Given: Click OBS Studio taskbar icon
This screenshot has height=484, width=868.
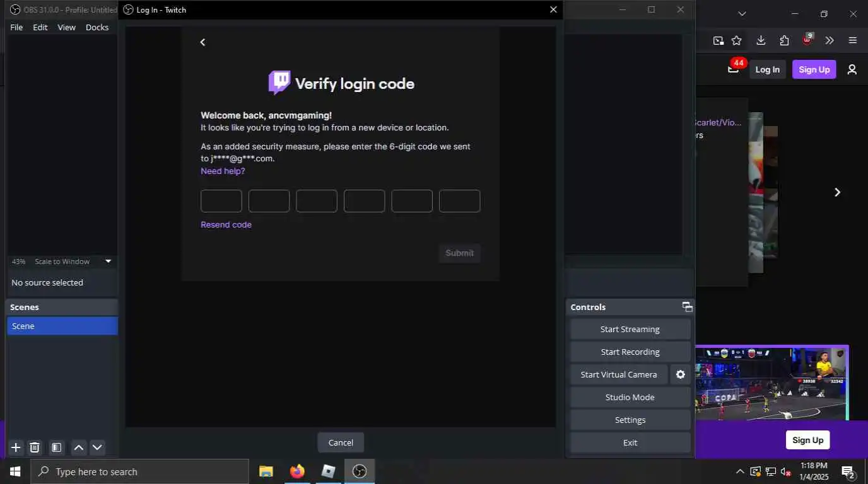Looking at the screenshot, I should pyautogui.click(x=360, y=471).
